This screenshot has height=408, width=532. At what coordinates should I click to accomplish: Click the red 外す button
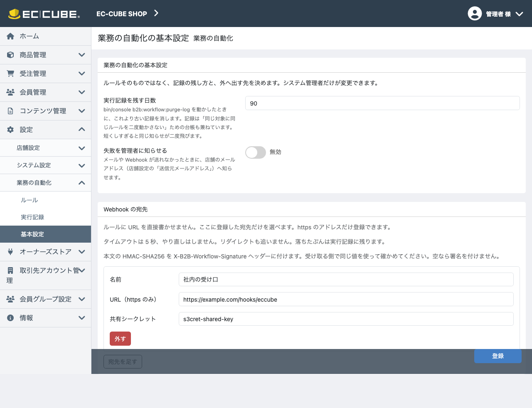point(120,339)
